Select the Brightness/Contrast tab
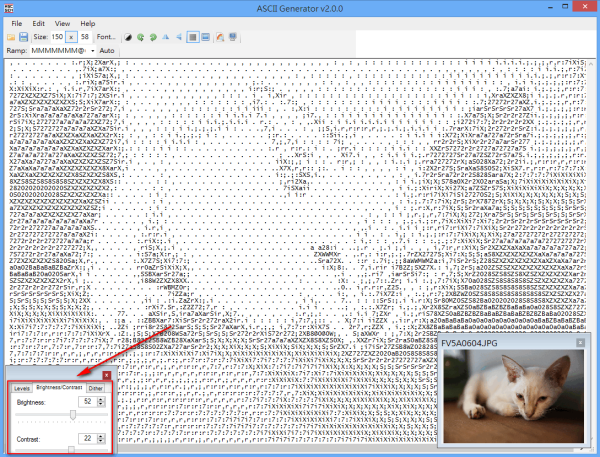The height and width of the screenshot is (457, 600). pyautogui.click(x=59, y=387)
